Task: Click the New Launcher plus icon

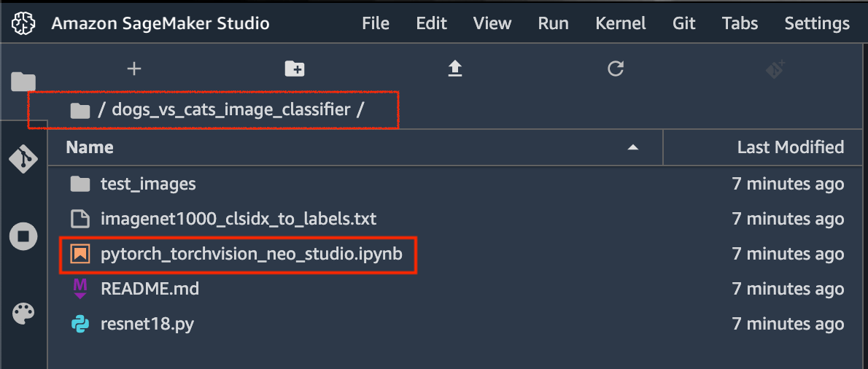Action: (133, 69)
